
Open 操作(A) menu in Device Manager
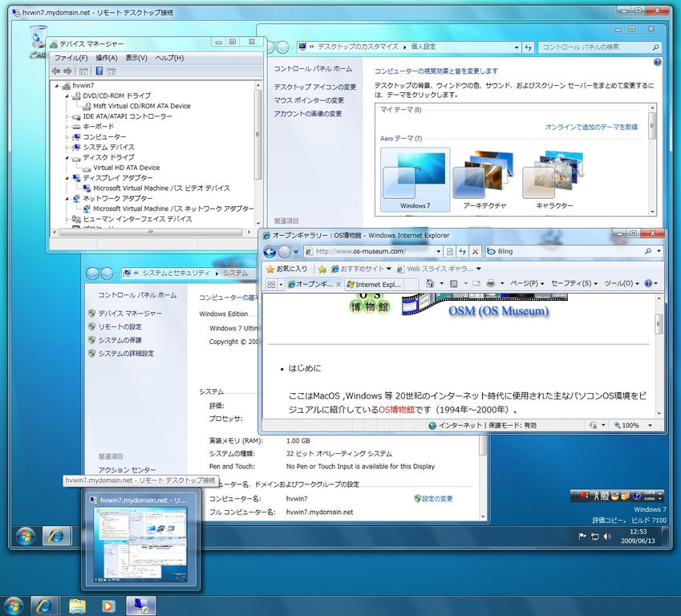point(107,58)
